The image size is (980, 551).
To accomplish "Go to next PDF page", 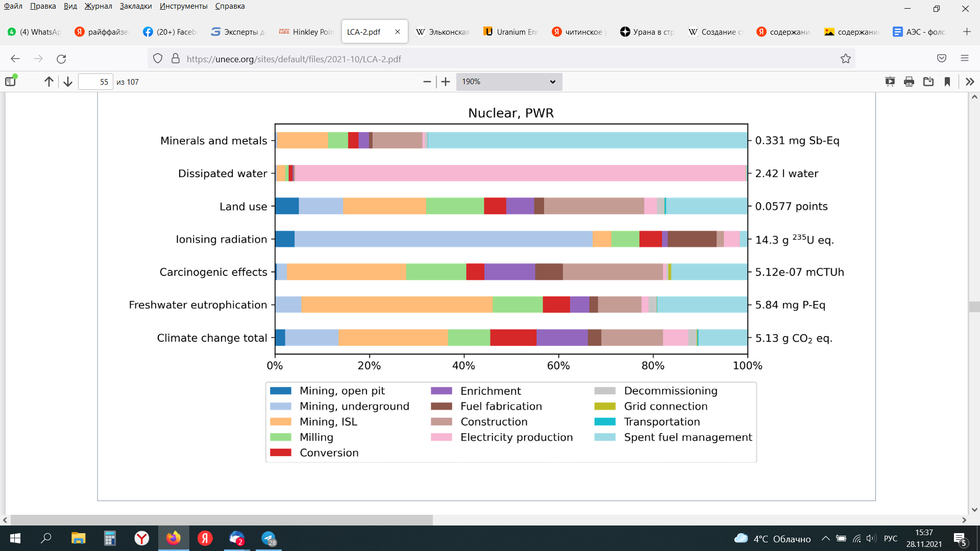I will 68,82.
